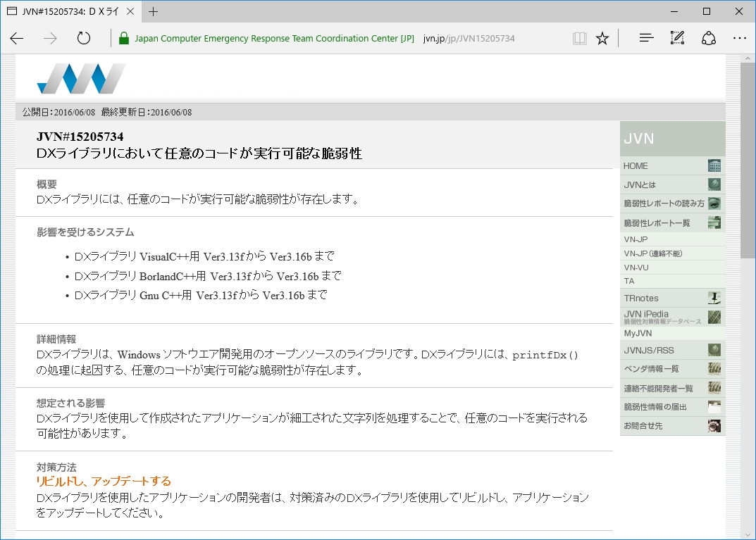The image size is (756, 540).
Task: Click the icon beside 脆弱性情報の届出
Action: click(x=714, y=407)
